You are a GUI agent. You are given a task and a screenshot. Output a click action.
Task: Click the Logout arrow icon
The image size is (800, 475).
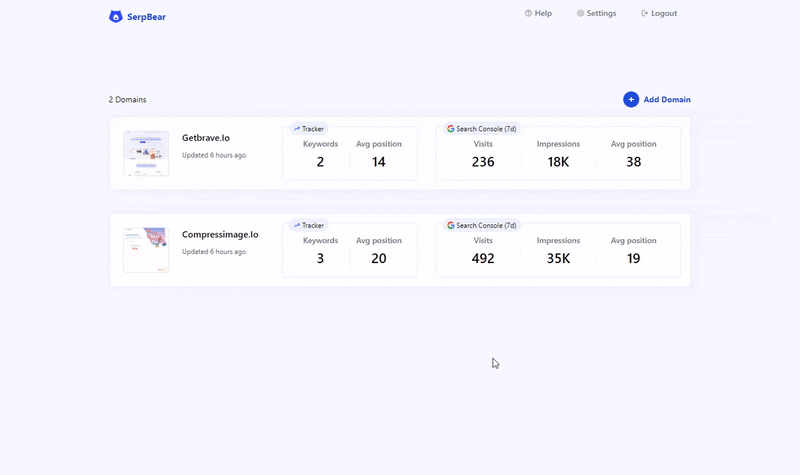644,13
